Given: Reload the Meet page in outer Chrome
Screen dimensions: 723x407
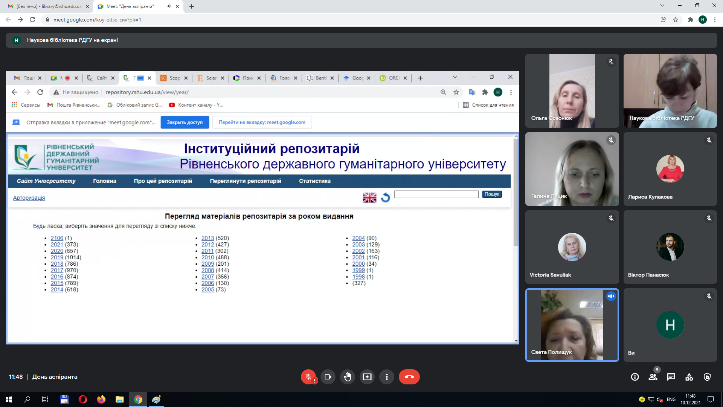Looking at the screenshot, I should [x=32, y=20].
